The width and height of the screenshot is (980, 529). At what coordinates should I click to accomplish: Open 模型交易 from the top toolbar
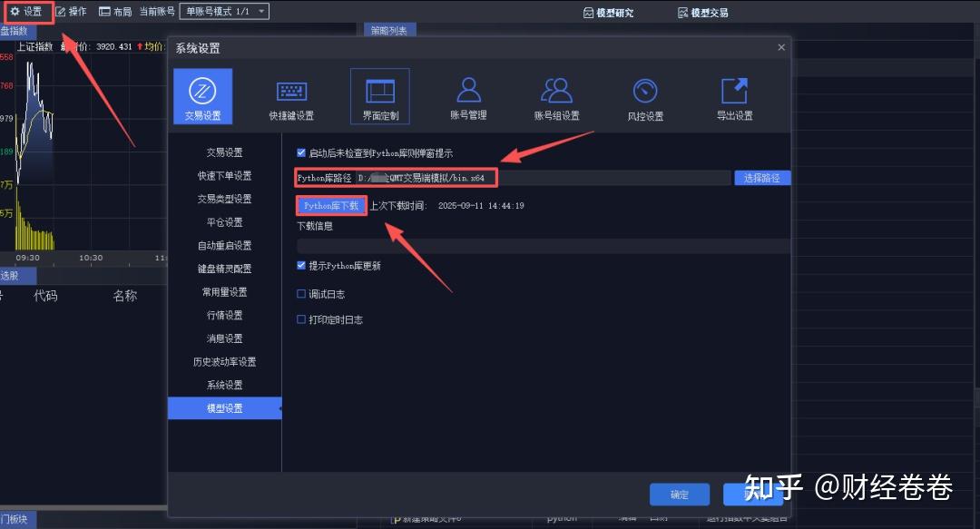pos(703,12)
